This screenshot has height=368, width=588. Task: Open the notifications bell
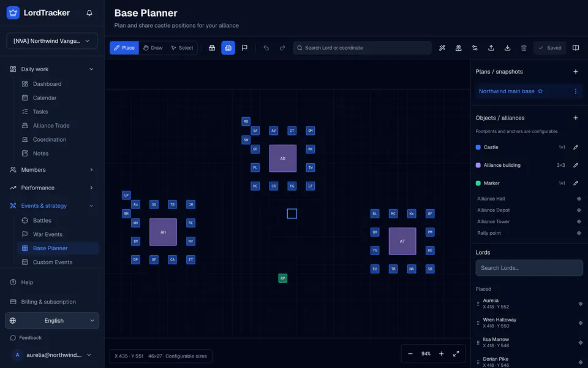coord(89,13)
